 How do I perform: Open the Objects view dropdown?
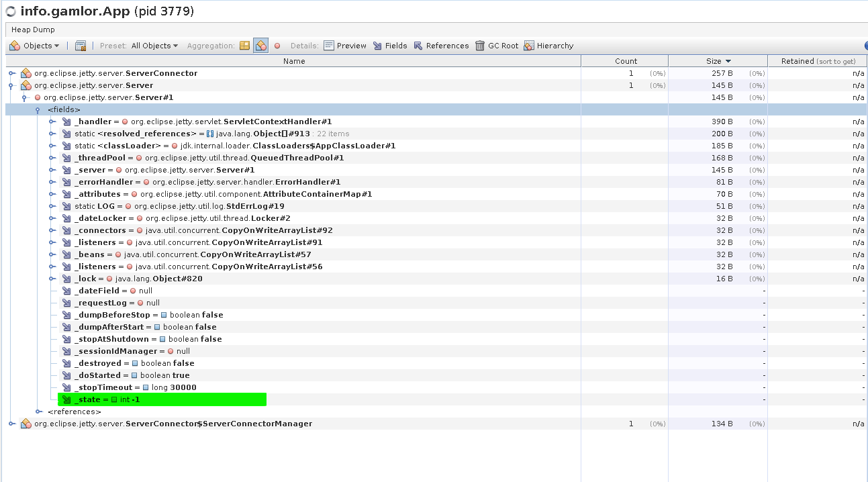coord(34,46)
